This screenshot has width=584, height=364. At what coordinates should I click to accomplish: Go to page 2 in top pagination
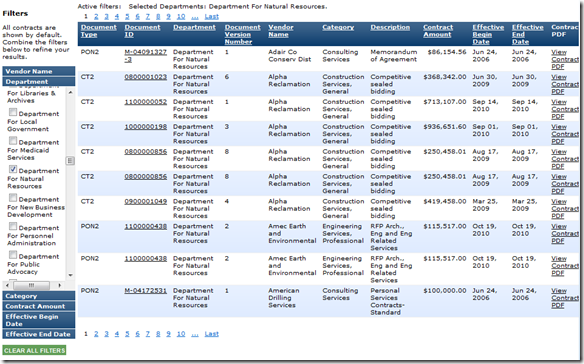[x=96, y=16]
